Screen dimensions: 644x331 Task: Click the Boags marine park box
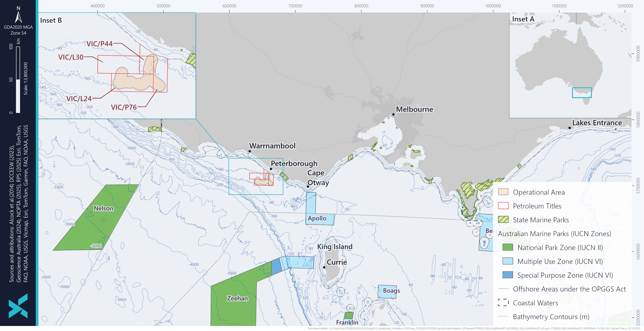pos(387,292)
